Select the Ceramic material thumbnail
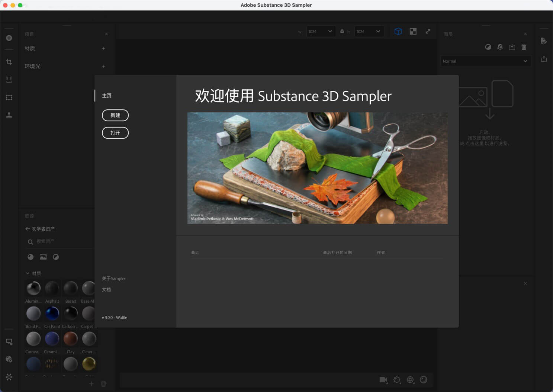The width and height of the screenshot is (553, 392). tap(52, 339)
